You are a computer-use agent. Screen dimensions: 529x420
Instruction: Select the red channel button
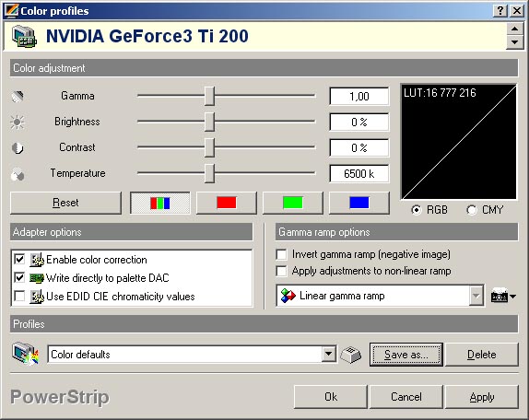point(227,203)
